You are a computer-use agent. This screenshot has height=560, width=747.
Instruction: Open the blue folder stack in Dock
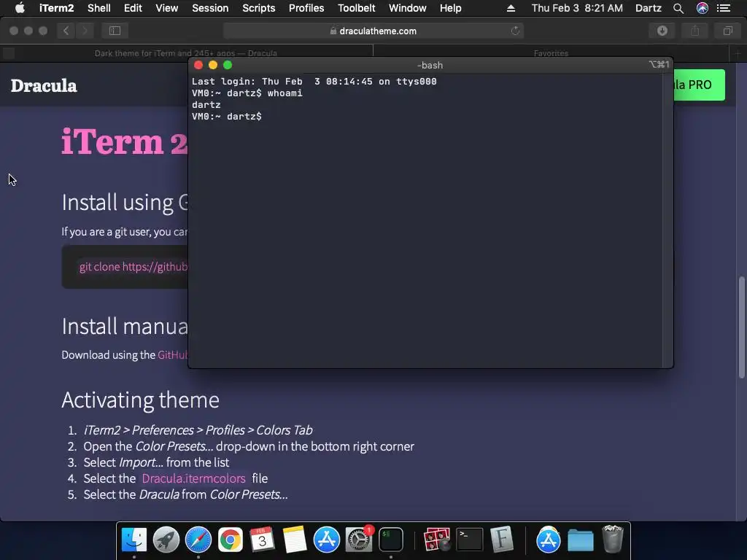point(580,540)
